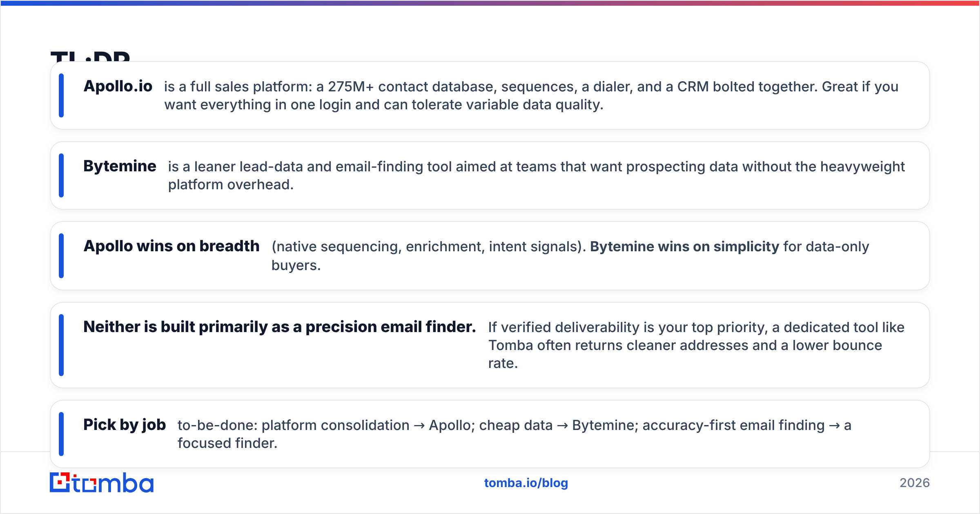The width and height of the screenshot is (980, 514).
Task: Click the Bytemine bold heading
Action: (x=120, y=166)
